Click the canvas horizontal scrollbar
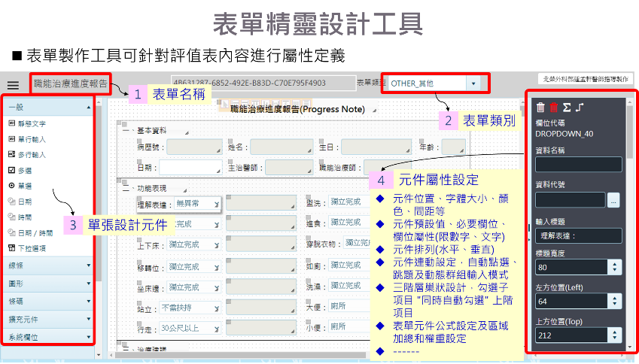 click(239, 356)
